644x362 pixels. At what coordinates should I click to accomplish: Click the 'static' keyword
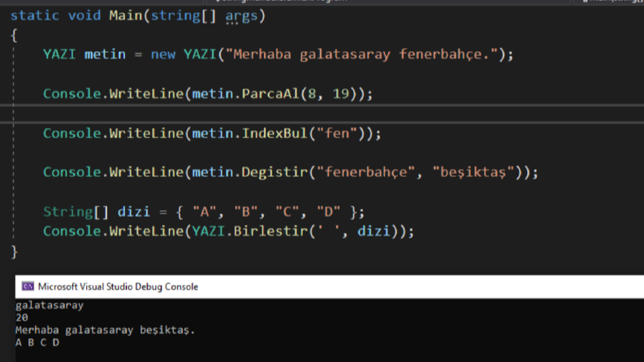coord(34,15)
